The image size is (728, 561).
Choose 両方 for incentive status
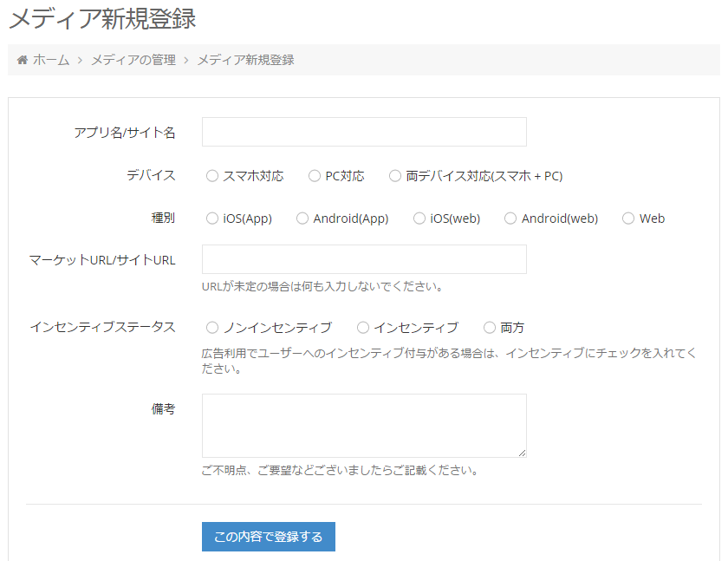pos(488,328)
